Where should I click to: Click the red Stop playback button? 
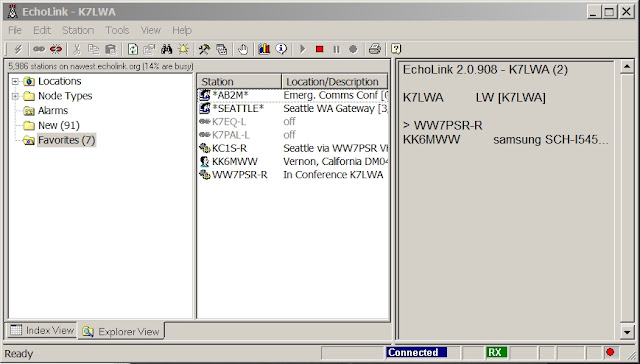(319, 49)
